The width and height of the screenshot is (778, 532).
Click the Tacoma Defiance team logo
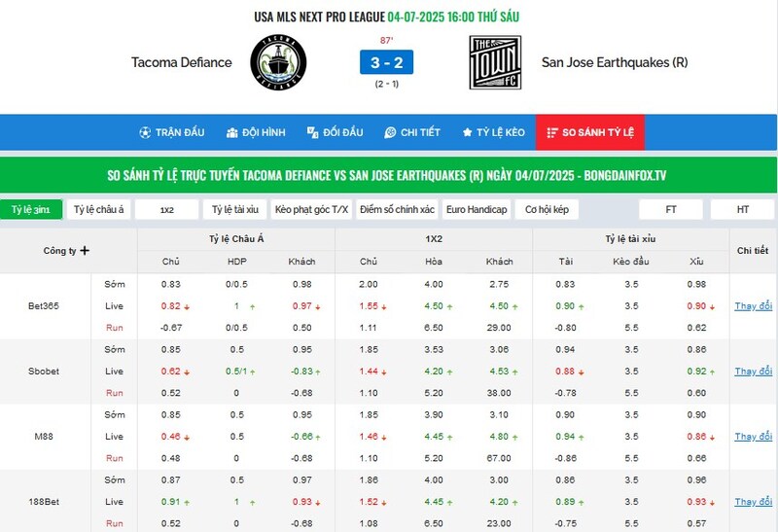tap(278, 62)
